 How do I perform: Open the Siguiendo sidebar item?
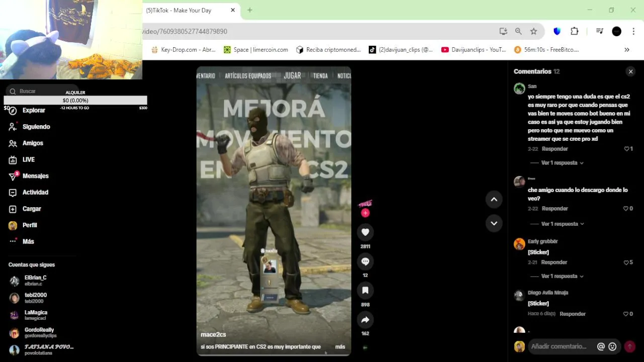click(x=29, y=127)
